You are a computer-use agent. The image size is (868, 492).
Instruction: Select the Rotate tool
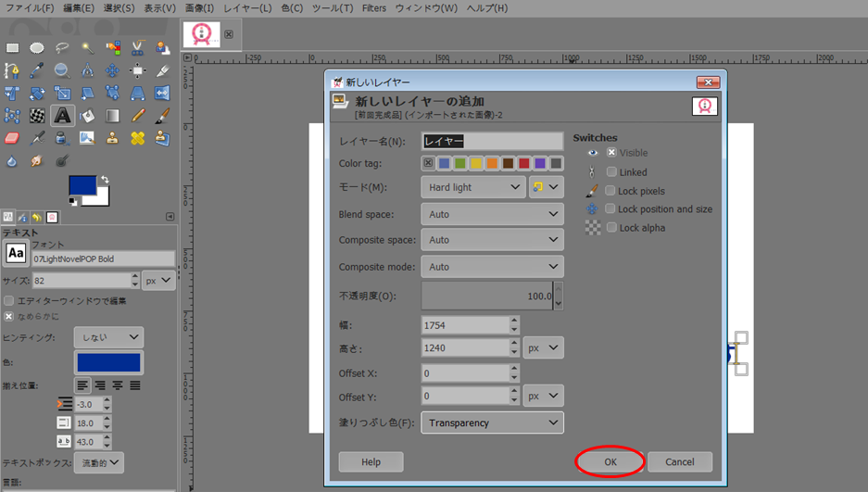tap(37, 93)
